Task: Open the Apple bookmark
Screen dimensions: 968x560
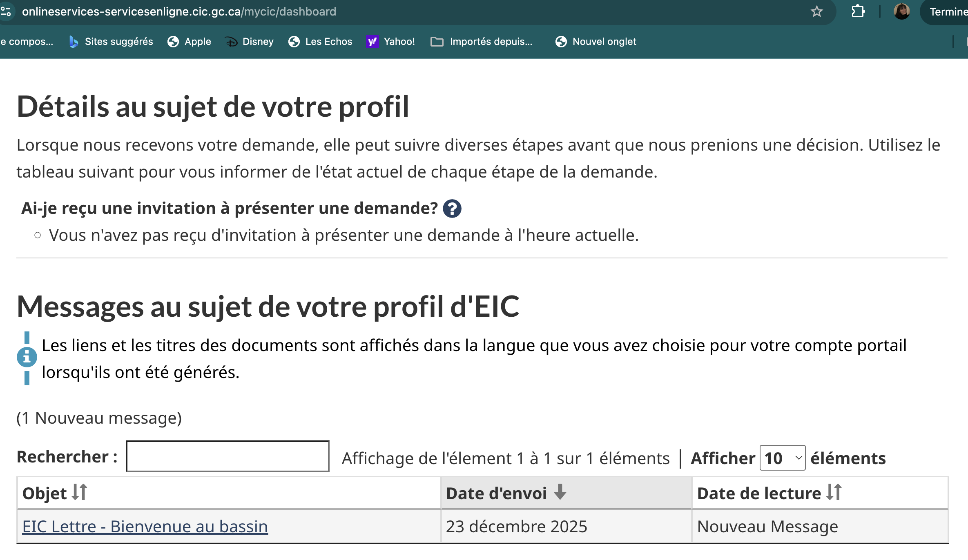Action: (x=190, y=42)
